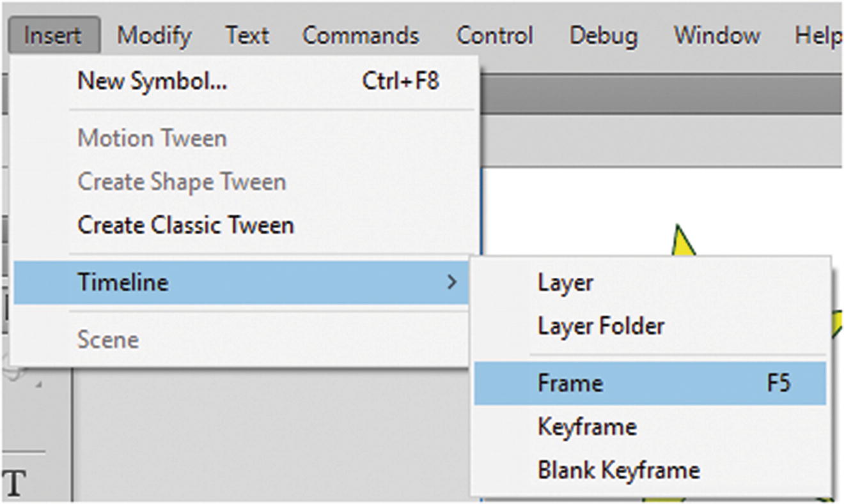Expand the Timeline submenu arrow
This screenshot has height=504, width=844.
[452, 282]
